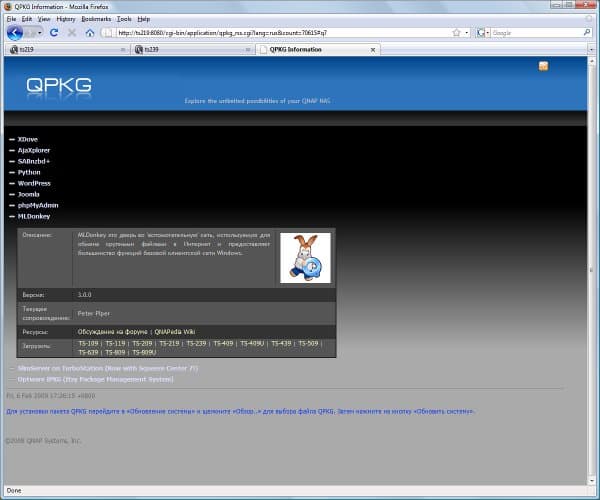
Task: Download the TS-639 package
Action: click(x=88, y=352)
